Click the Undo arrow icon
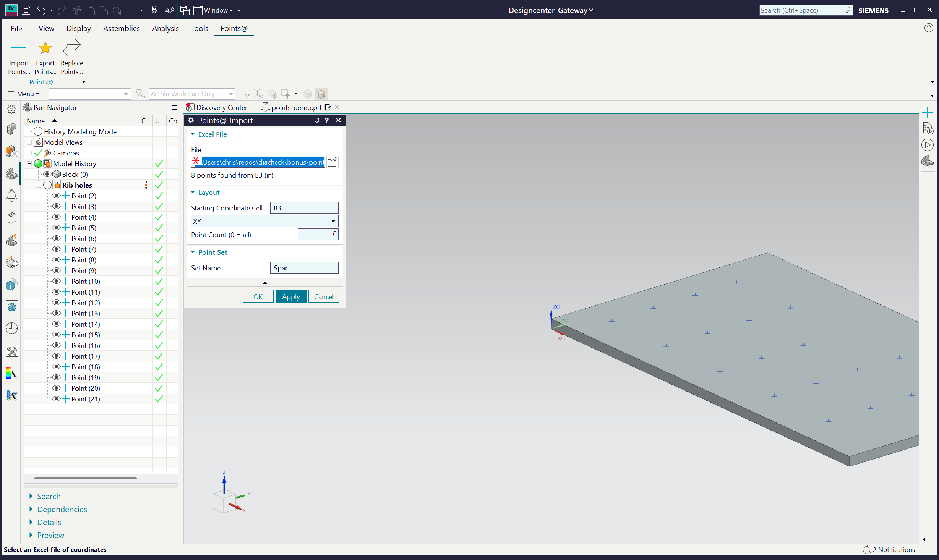 [41, 10]
